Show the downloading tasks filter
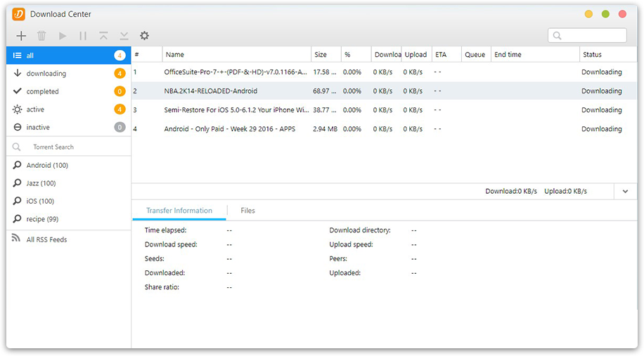This screenshot has height=356, width=644. click(x=46, y=74)
